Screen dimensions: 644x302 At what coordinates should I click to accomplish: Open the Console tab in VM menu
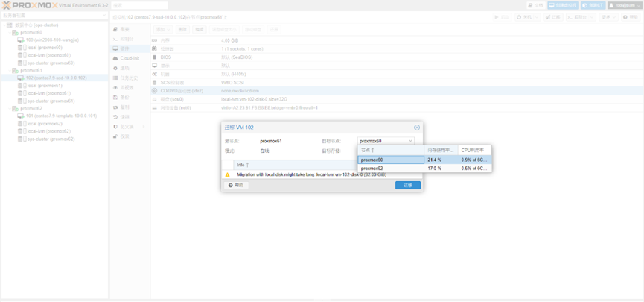[x=130, y=39]
